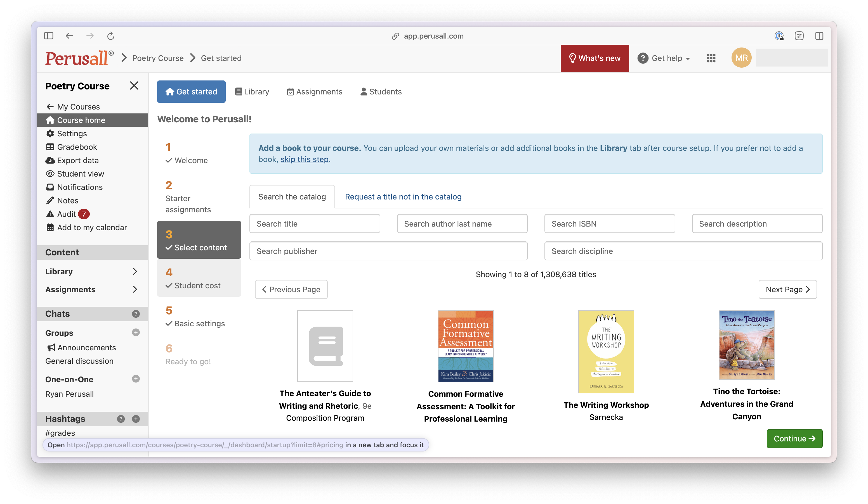Open Ryan Perusall chat
Image resolution: width=868 pixels, height=504 pixels.
(69, 394)
